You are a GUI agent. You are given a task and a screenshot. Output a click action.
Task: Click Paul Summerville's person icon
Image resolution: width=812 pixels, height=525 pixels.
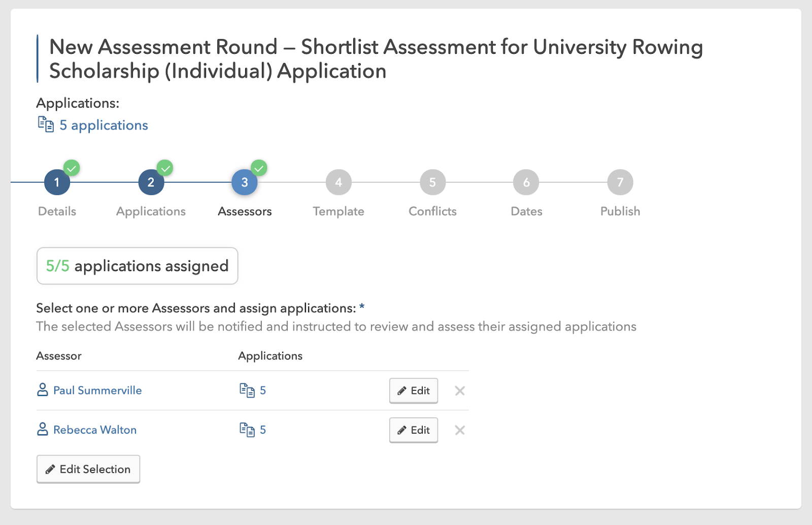point(43,390)
